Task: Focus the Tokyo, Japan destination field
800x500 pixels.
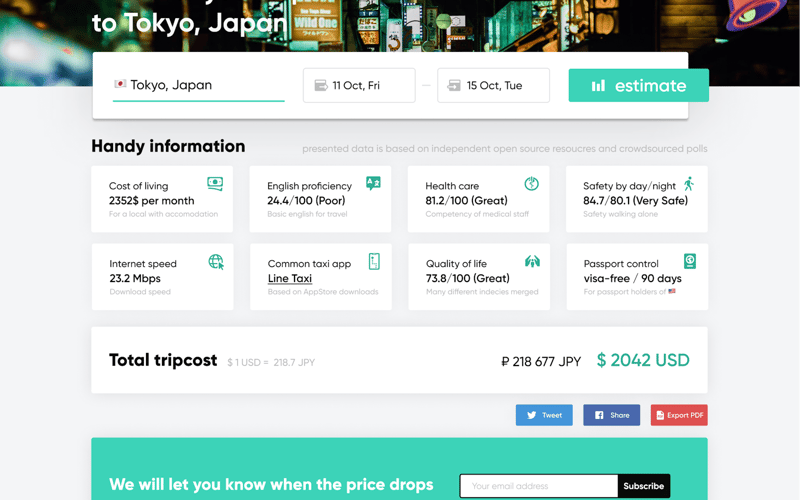Action: pos(198,85)
